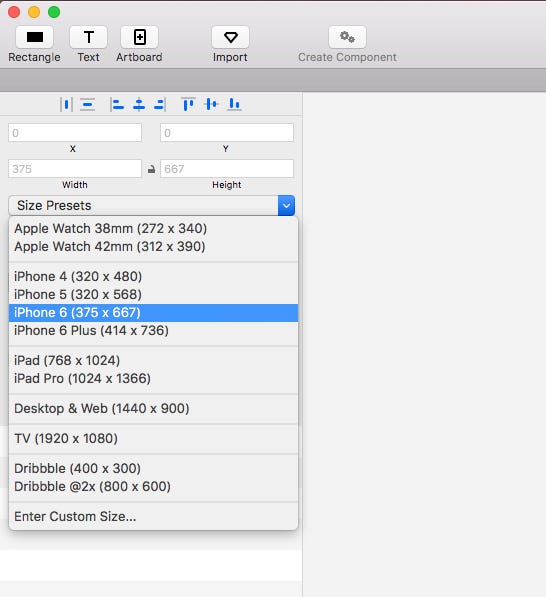Click the Height field showing 667
Image resolution: width=546 pixels, height=597 pixels.
tap(227, 169)
